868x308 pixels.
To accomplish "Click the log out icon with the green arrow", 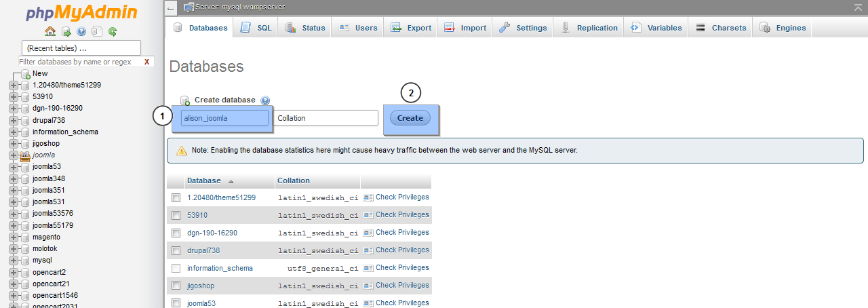I will tap(66, 31).
